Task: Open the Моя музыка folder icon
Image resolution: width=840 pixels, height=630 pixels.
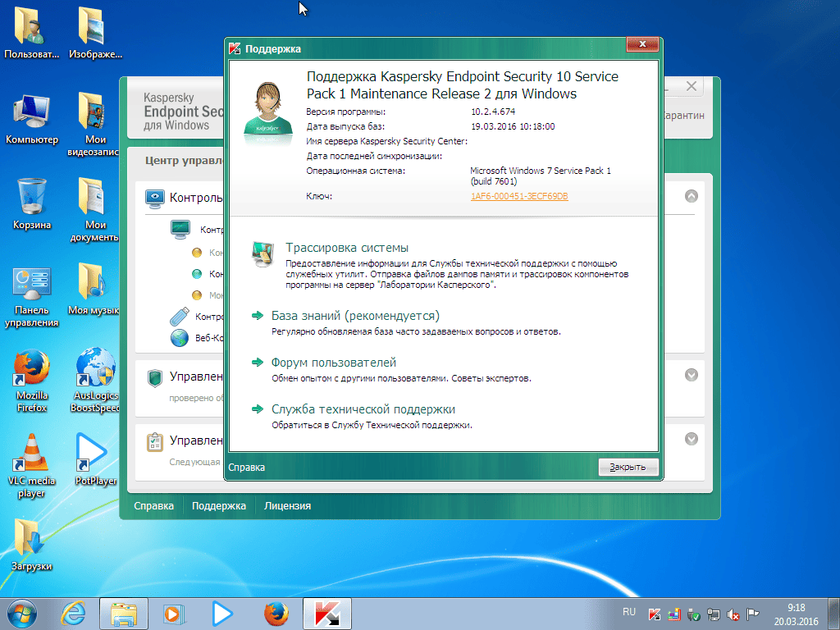Action: pyautogui.click(x=94, y=289)
